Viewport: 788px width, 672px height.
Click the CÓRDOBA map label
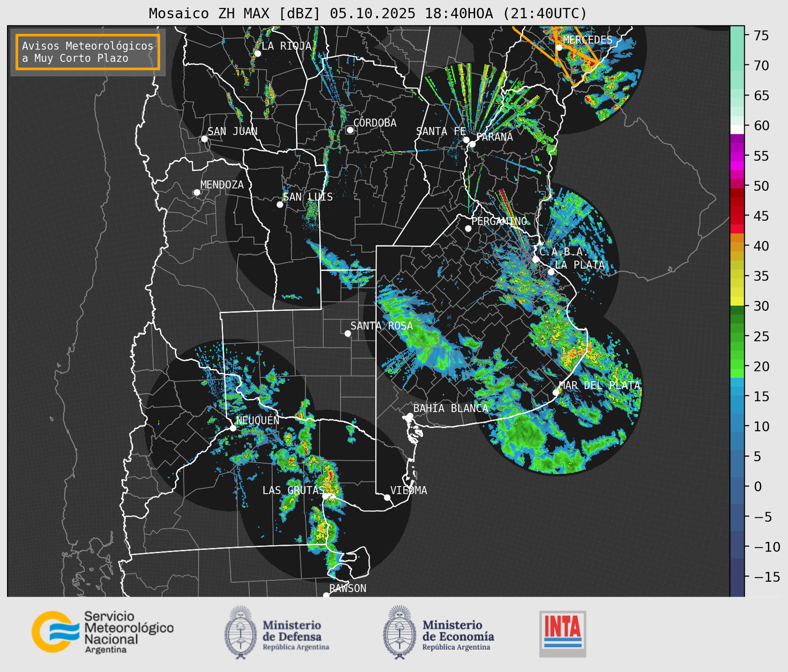375,122
